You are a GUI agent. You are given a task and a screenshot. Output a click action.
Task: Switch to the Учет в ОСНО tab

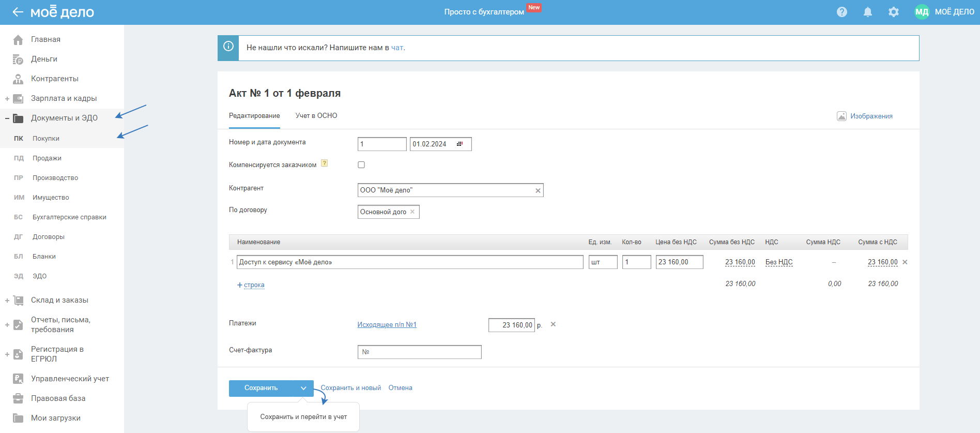coord(316,116)
